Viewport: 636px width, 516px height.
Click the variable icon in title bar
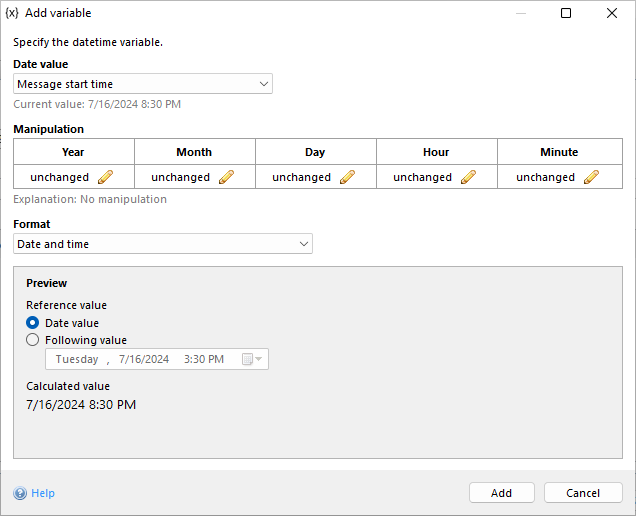coord(12,13)
